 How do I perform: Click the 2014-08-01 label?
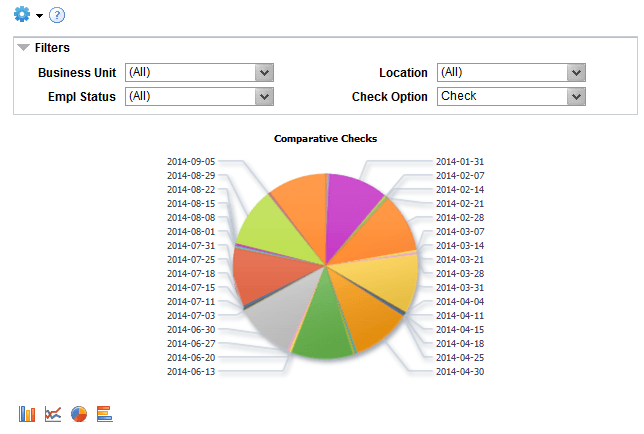[x=191, y=232]
